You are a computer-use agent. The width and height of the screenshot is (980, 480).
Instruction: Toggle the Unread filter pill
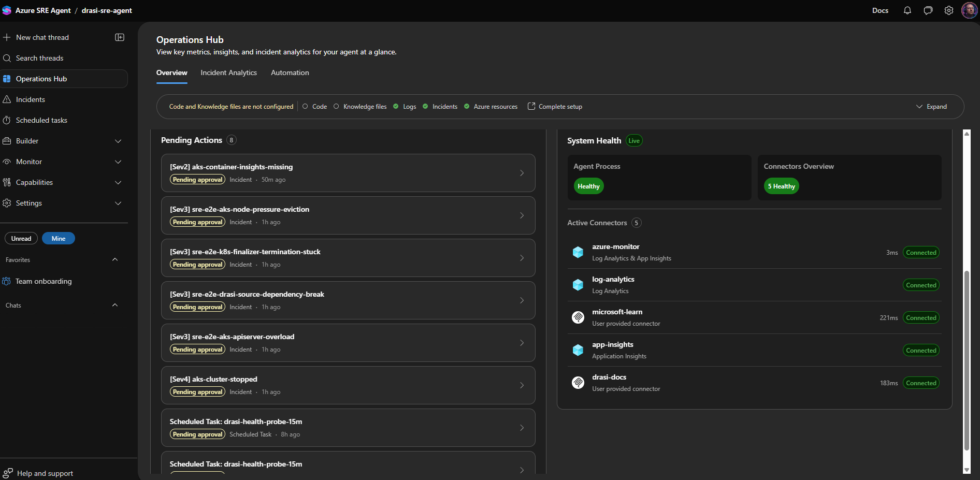click(x=21, y=238)
